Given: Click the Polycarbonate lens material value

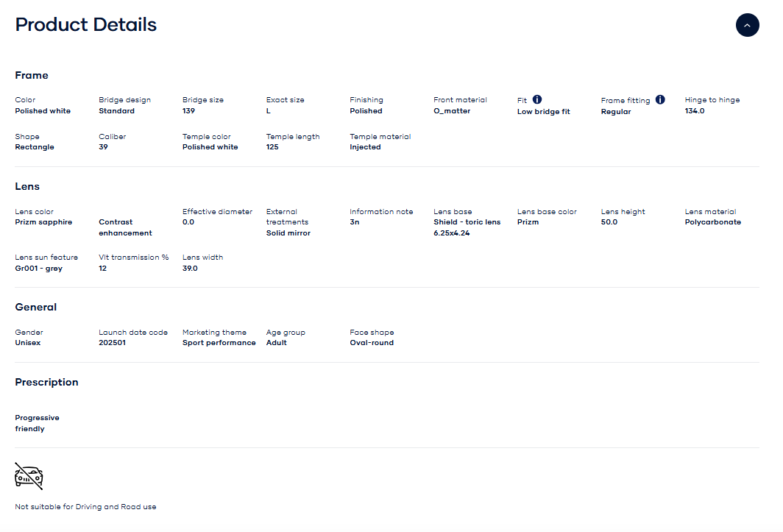Looking at the screenshot, I should [x=712, y=222].
